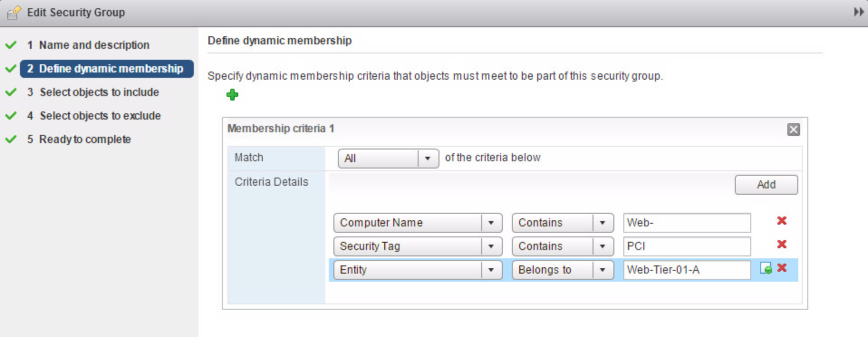Screen dimensions: 868x337
Task: Go to Name and description step
Action: point(94,45)
